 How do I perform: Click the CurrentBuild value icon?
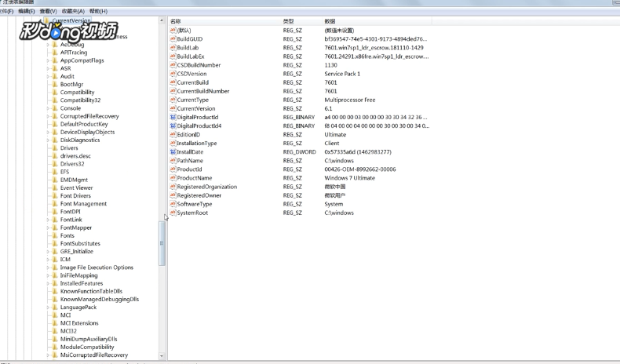coord(173,82)
